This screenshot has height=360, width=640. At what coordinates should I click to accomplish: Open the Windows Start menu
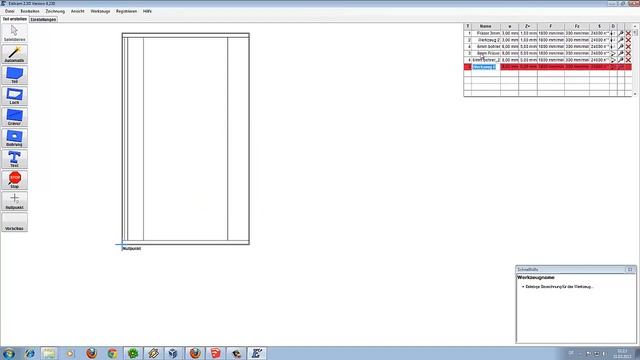(x=9, y=353)
